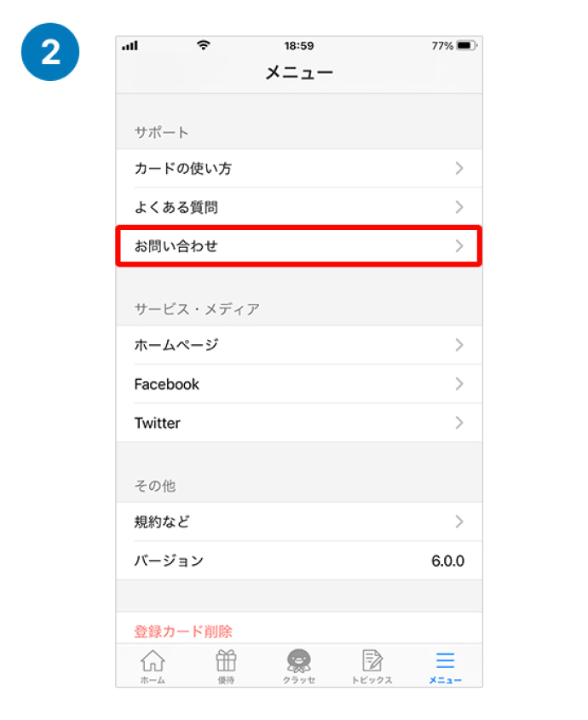Tap the mascot character icon
This screenshot has width=588, height=720.
[299, 663]
